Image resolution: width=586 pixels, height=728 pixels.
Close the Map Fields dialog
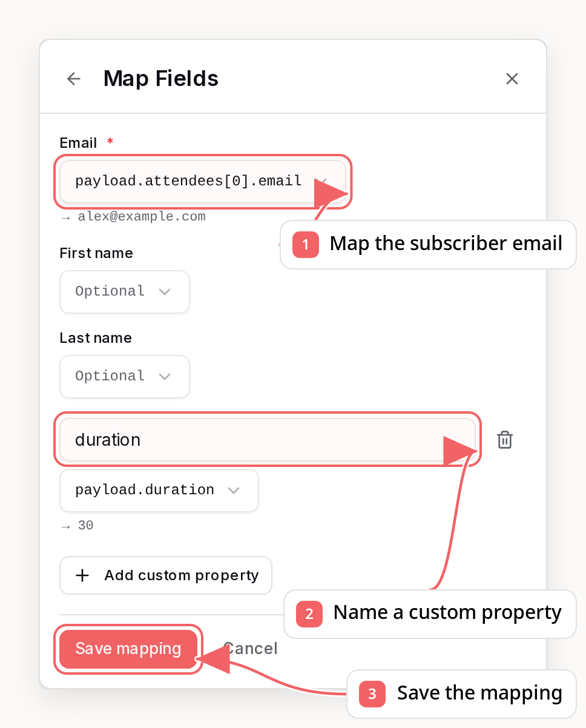pyautogui.click(x=512, y=79)
